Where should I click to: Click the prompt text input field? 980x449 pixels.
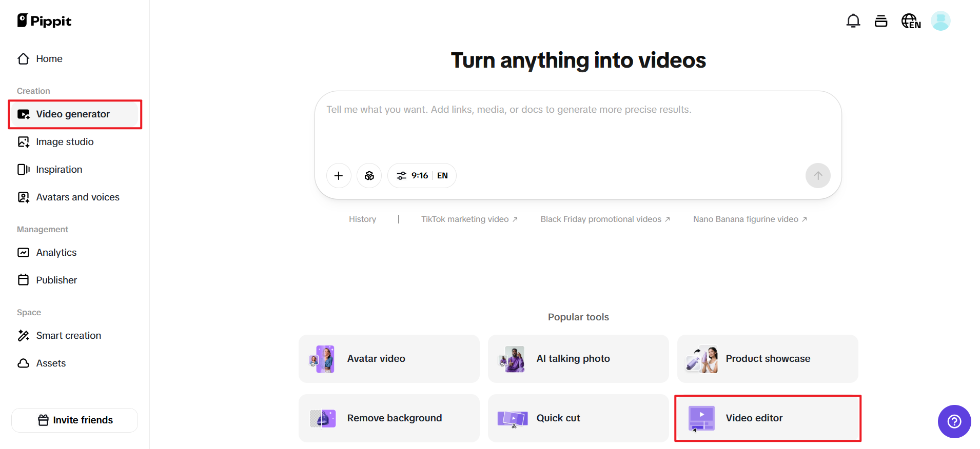click(577, 128)
